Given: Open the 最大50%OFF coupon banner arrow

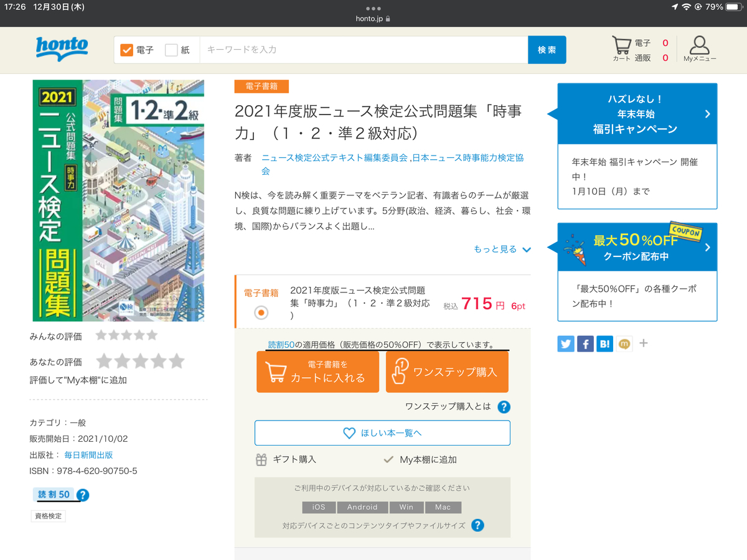Looking at the screenshot, I should click(x=707, y=248).
